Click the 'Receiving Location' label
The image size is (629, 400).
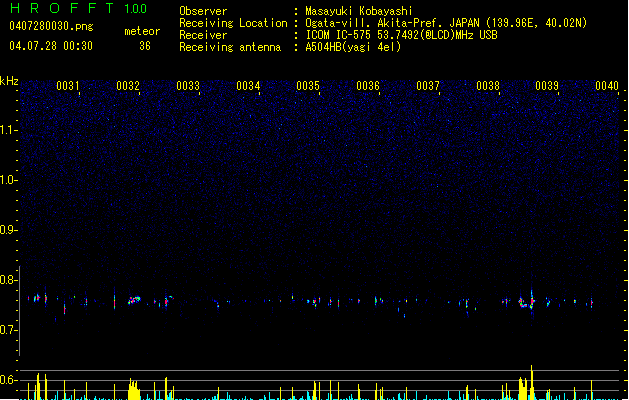tap(233, 23)
